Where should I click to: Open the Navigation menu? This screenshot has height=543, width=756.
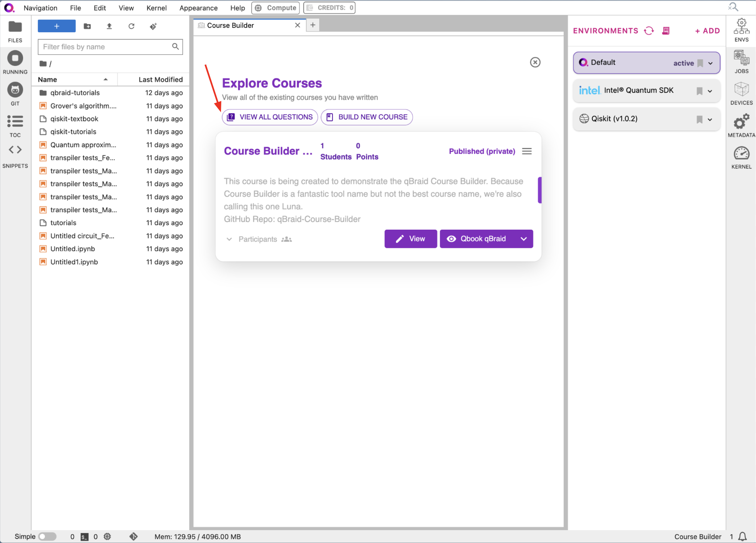[x=40, y=7]
